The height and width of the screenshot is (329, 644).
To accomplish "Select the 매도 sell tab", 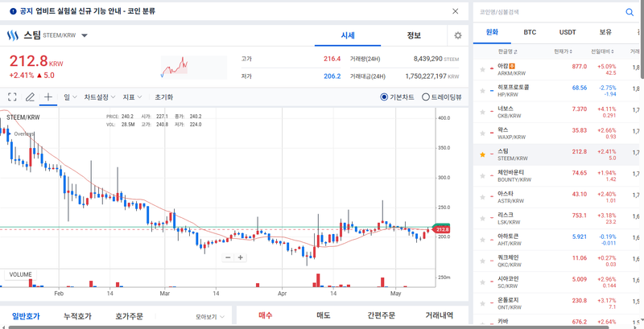I will click(324, 315).
